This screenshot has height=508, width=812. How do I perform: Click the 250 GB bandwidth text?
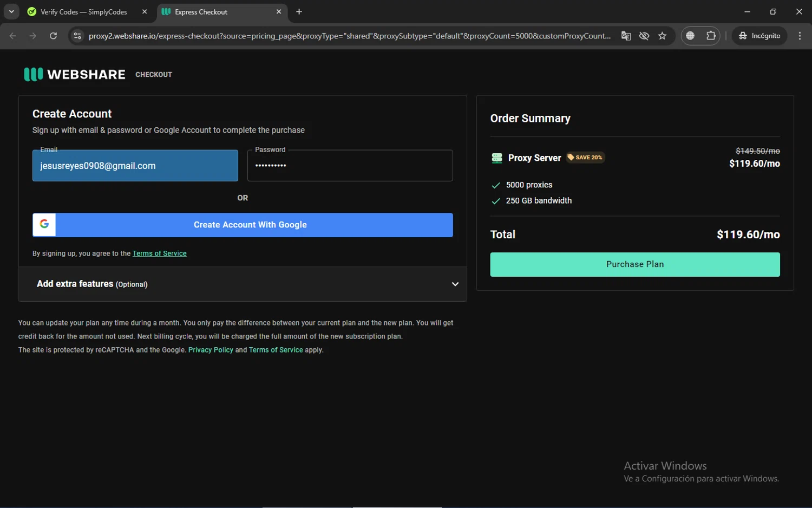pyautogui.click(x=539, y=201)
